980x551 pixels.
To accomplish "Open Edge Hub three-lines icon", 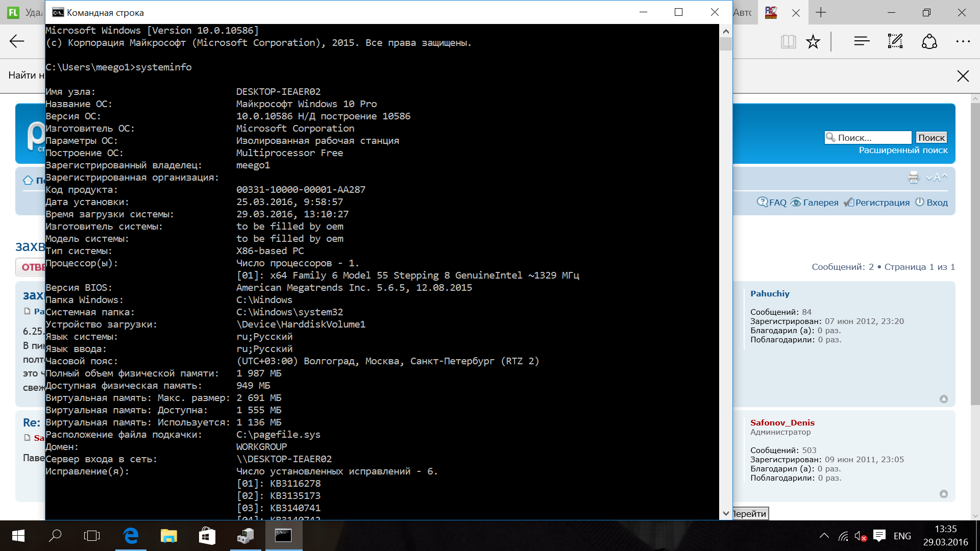I will pyautogui.click(x=862, y=41).
